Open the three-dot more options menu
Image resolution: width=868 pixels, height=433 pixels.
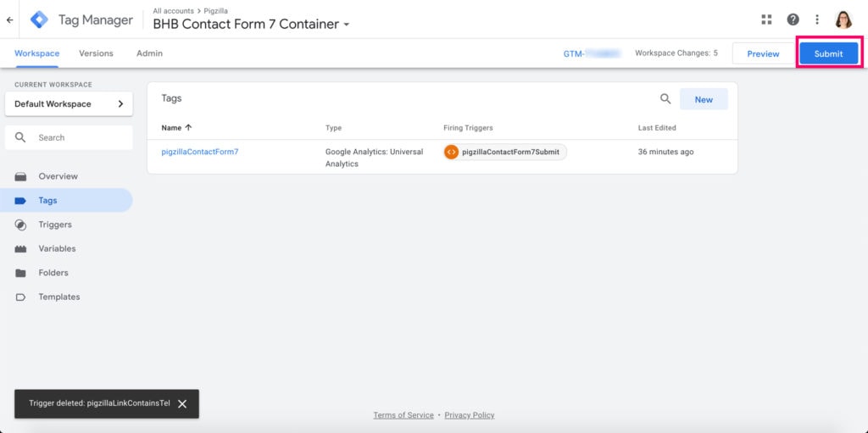817,20
